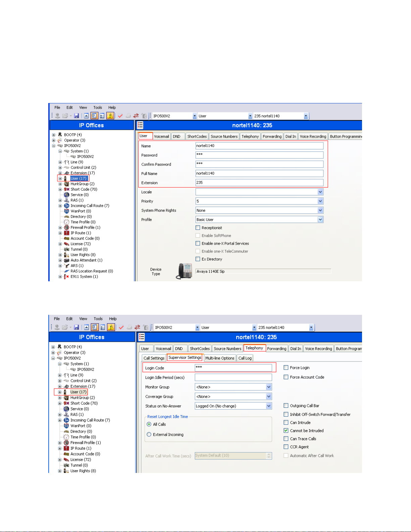Click the save icon in the User-tab window toolbar

76,116
